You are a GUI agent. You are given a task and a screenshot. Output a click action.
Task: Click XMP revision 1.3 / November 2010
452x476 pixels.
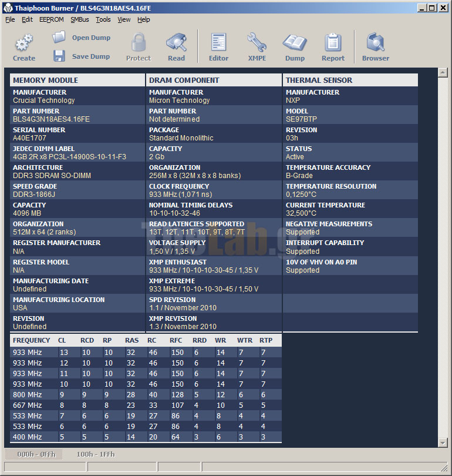point(183,327)
